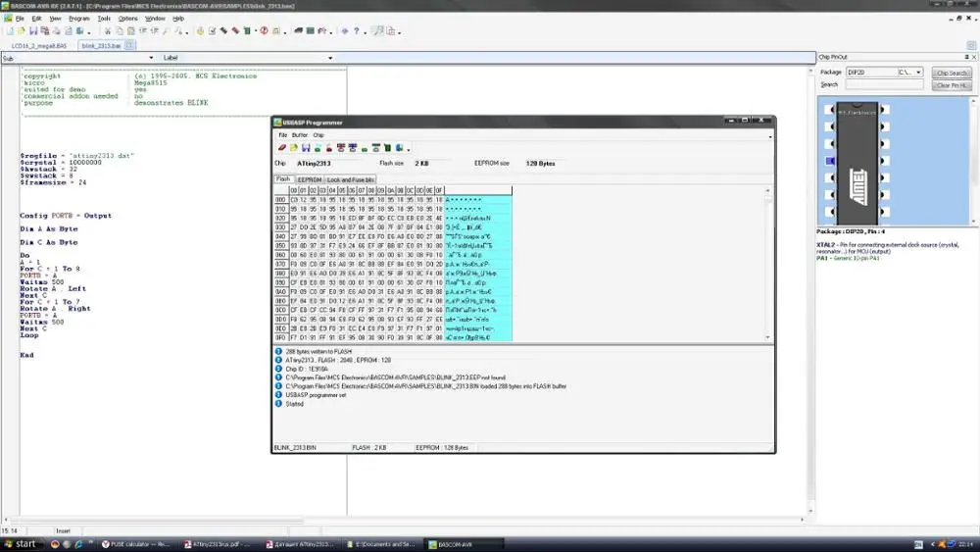
Task: Close the Chip PinOut panel
Action: click(x=974, y=57)
